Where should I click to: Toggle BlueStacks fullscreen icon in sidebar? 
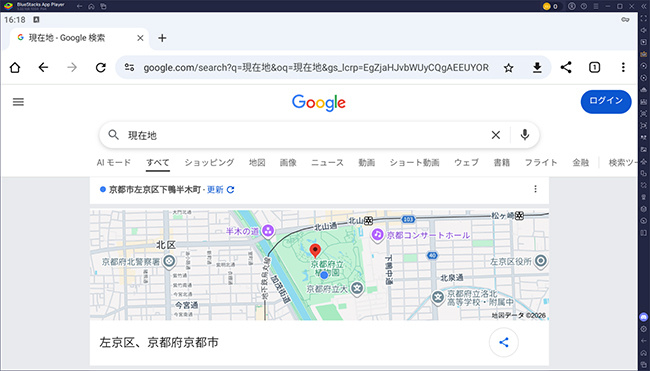(643, 18)
